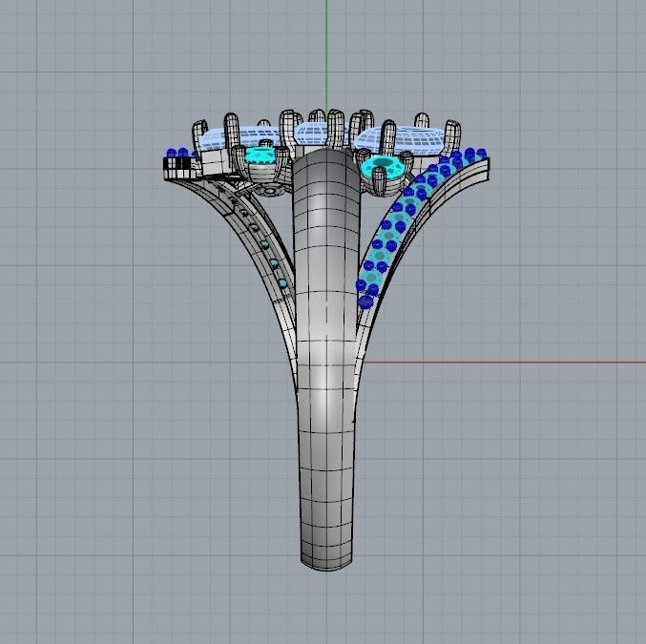646x644 pixels.
Task: Pick the lowest dark blue pavé bead on right arm
Action: (365, 302)
